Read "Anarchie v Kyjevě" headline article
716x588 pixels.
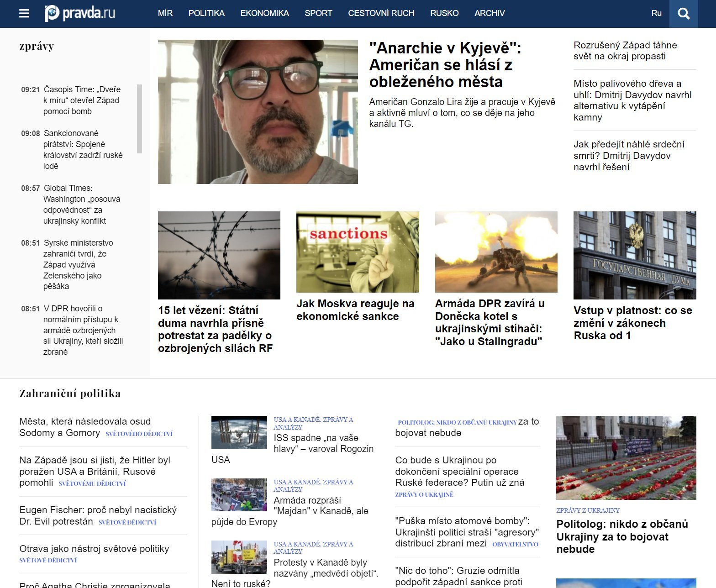pyautogui.click(x=445, y=65)
